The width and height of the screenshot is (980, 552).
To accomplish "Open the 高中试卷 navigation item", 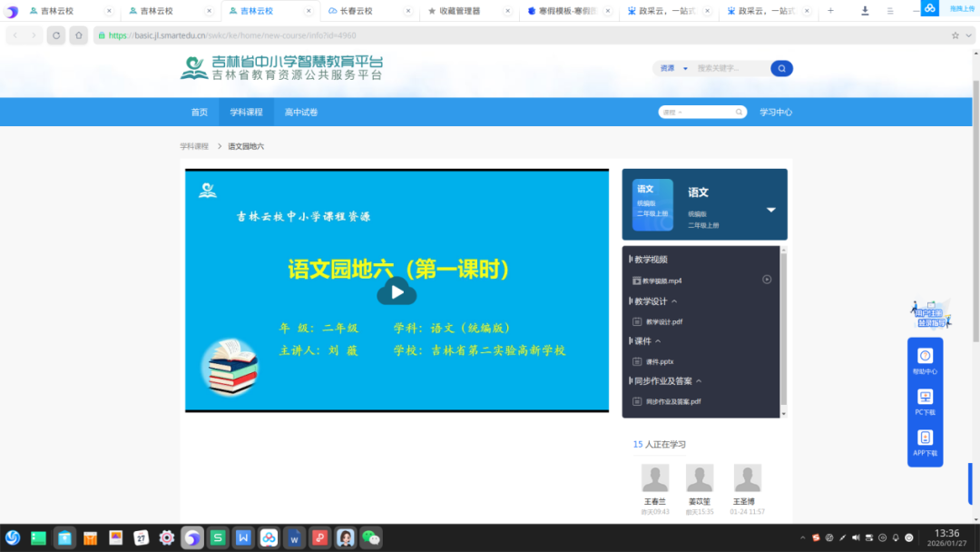I will click(301, 112).
